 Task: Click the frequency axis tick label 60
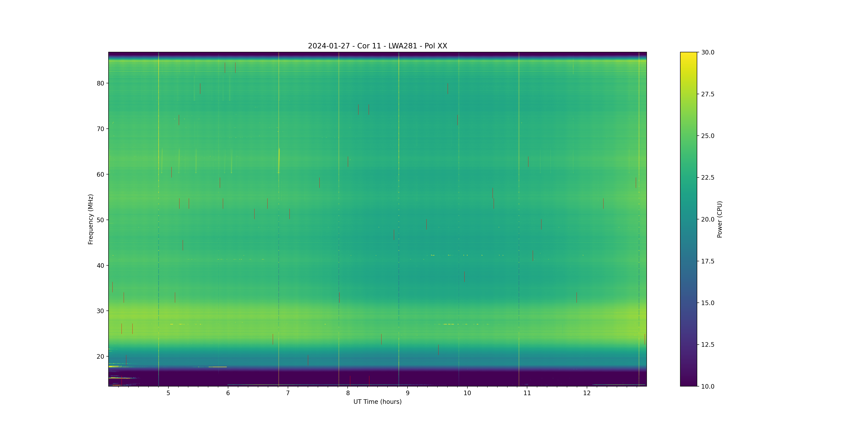click(100, 174)
